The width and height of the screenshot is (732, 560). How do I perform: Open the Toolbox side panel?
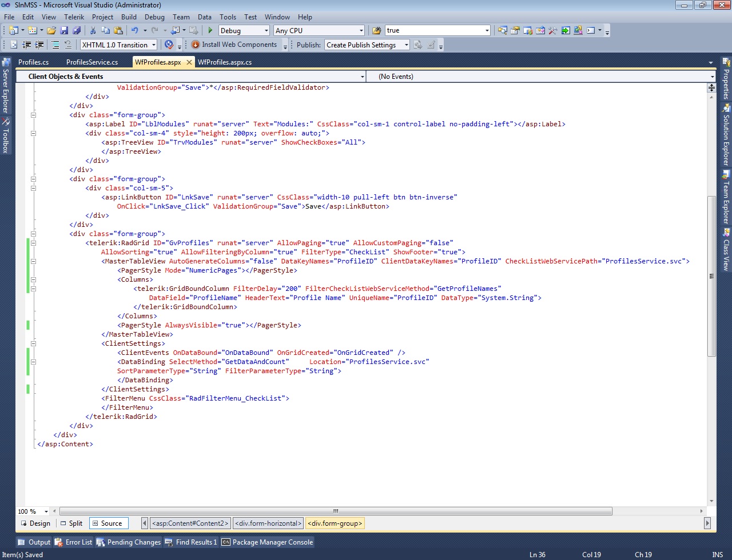[x=6, y=136]
